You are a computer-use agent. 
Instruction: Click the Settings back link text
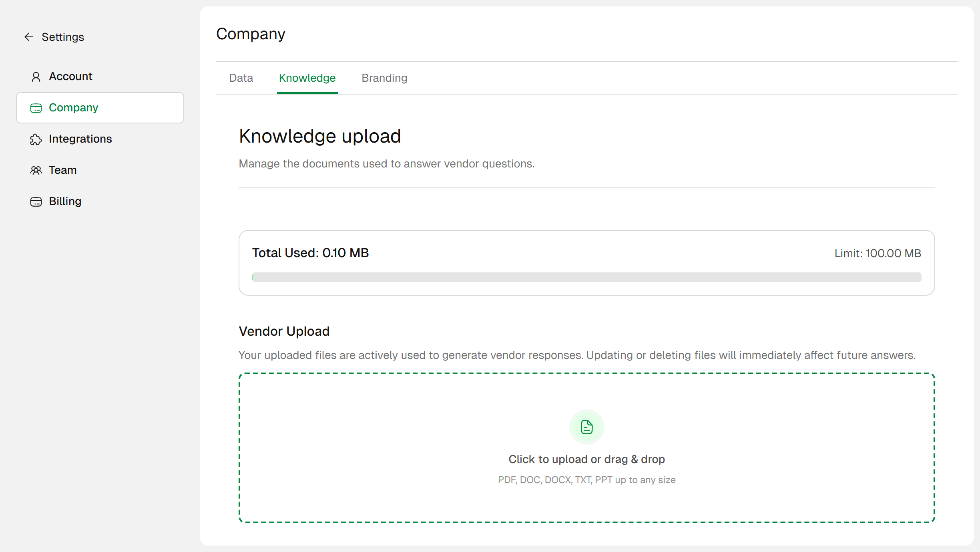(63, 37)
